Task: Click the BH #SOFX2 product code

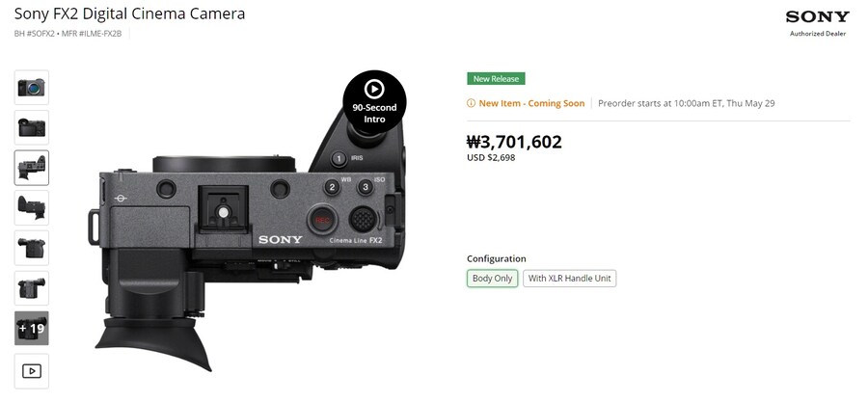Action: tap(35, 34)
